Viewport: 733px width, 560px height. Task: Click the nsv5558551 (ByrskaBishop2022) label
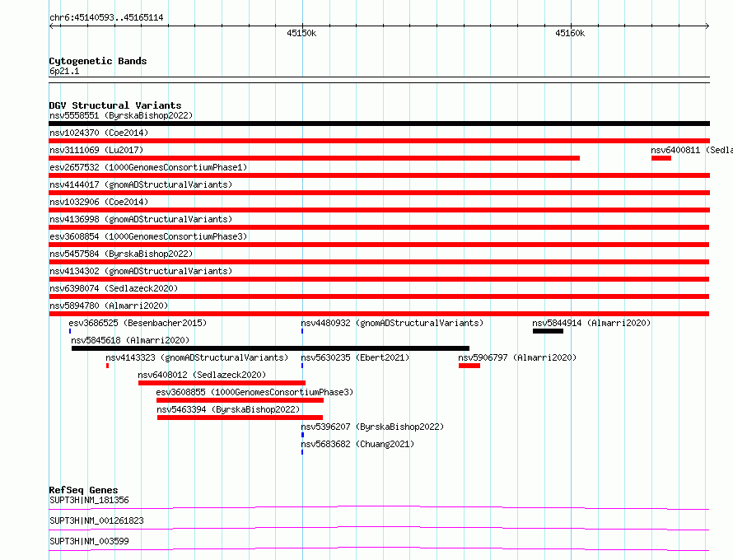[121, 115]
